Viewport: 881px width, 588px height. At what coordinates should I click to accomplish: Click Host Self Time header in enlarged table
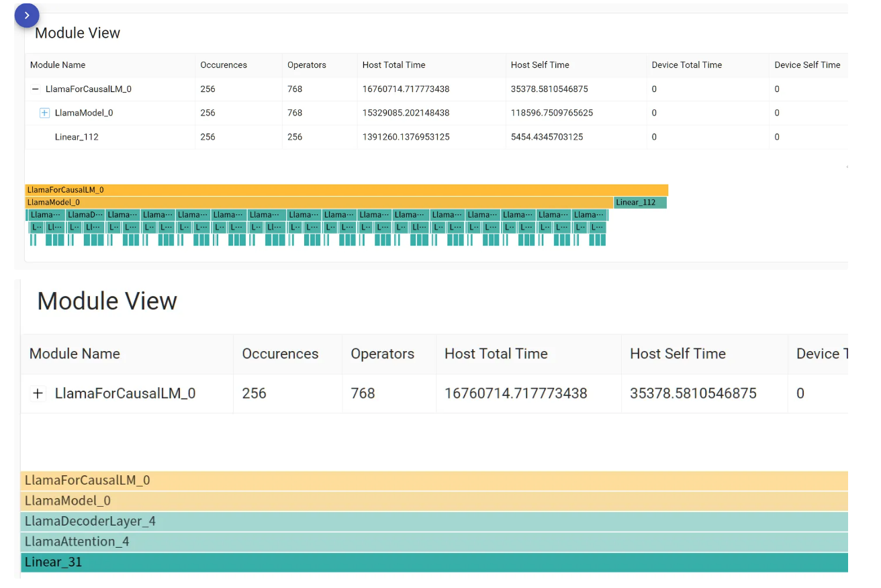pos(678,354)
